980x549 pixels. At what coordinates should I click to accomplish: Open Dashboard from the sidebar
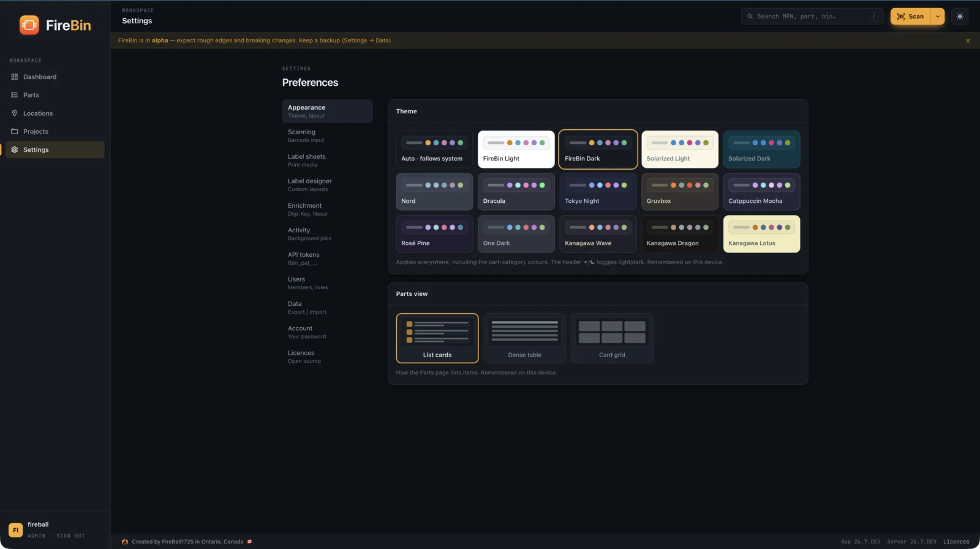(x=55, y=77)
